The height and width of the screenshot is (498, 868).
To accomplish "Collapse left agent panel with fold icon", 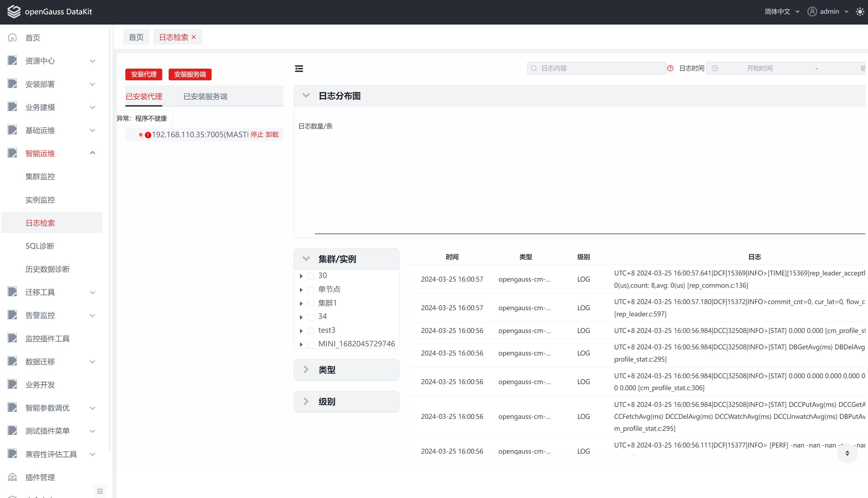I will click(x=299, y=69).
